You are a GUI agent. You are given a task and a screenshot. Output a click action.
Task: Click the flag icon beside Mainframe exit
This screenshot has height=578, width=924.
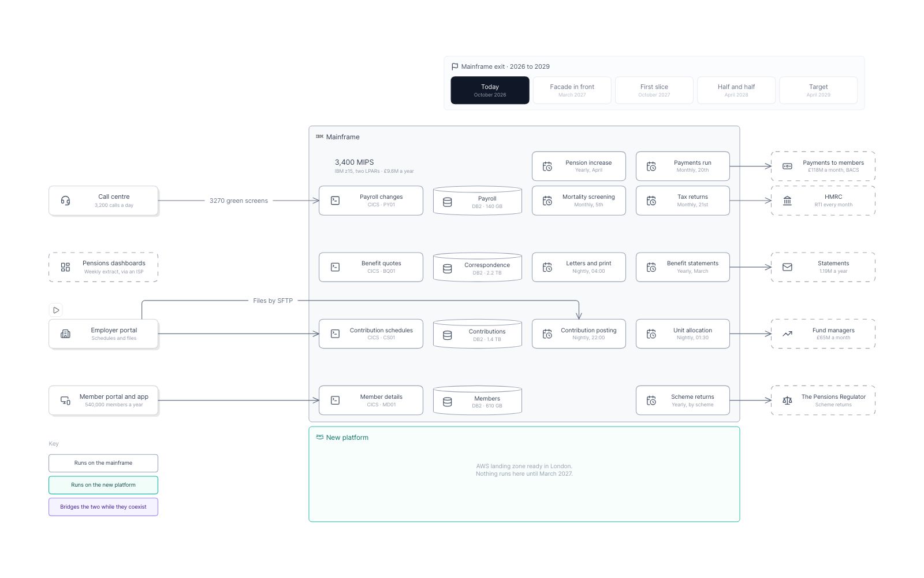[455, 66]
